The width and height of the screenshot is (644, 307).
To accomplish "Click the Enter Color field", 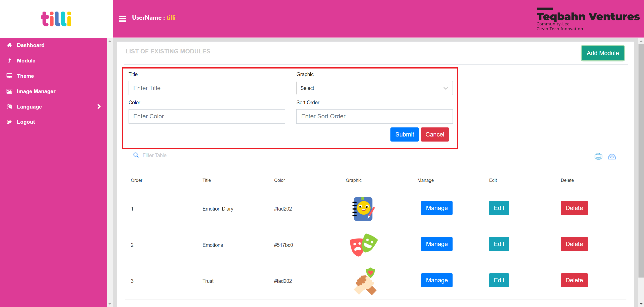I will 207,116.
